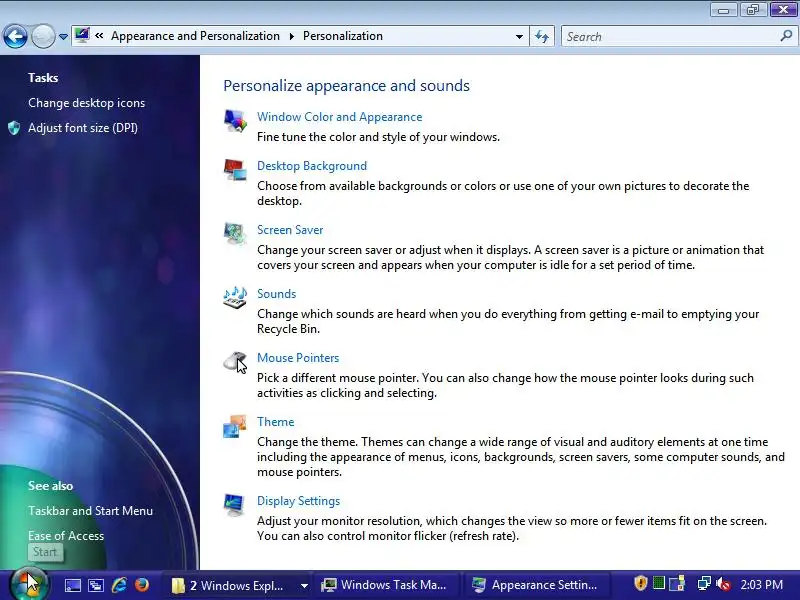Open Taskbar and Start Menu link
This screenshot has width=800, height=600.
(x=90, y=511)
